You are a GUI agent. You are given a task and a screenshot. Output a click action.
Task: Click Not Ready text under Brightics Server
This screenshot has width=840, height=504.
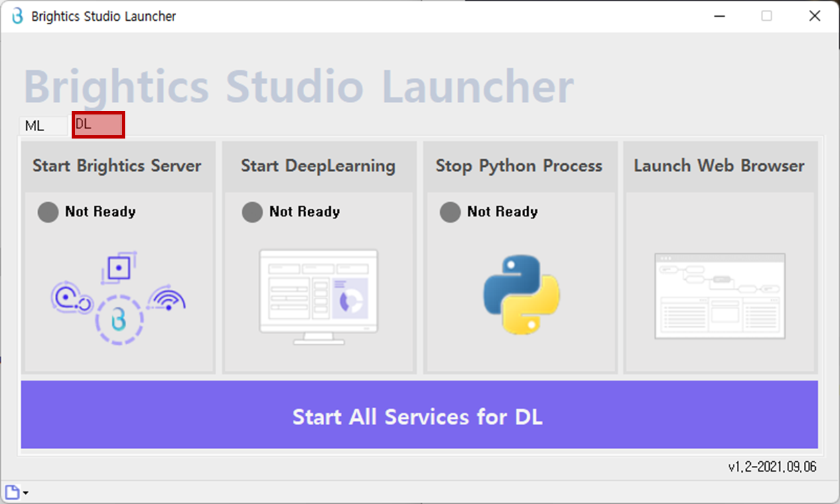tap(100, 212)
